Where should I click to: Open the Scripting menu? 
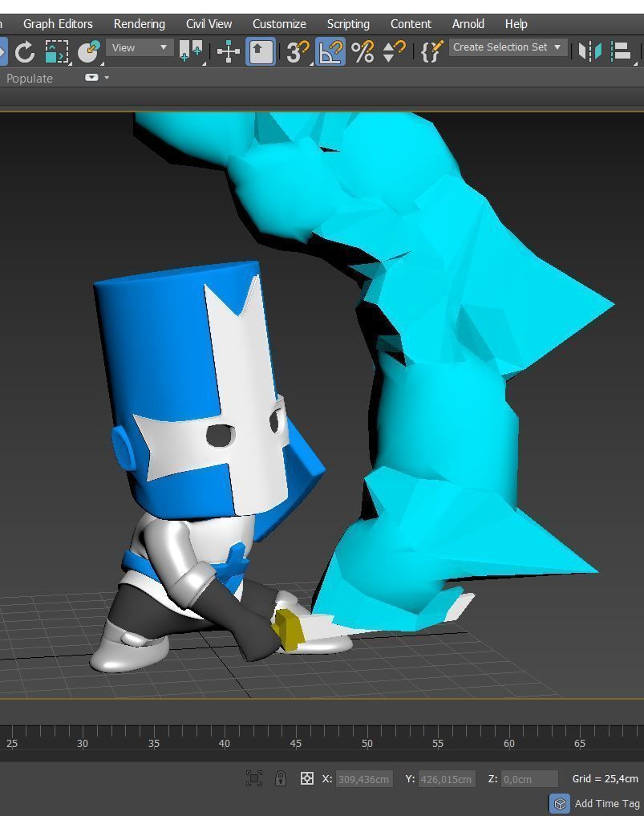click(x=348, y=24)
